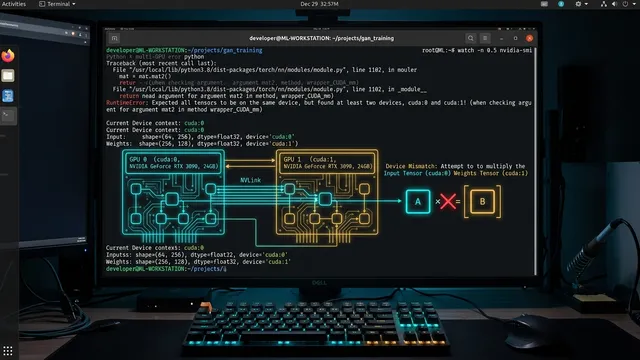
Task: Click the red 'RuntimeError:' text
Action: click(127, 103)
